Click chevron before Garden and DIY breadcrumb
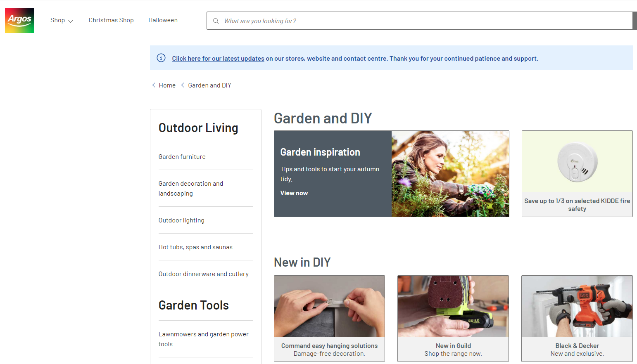The image size is (637, 364). coord(183,85)
